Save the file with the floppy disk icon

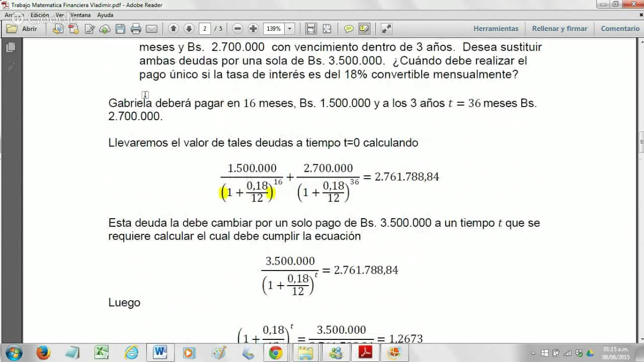120,29
